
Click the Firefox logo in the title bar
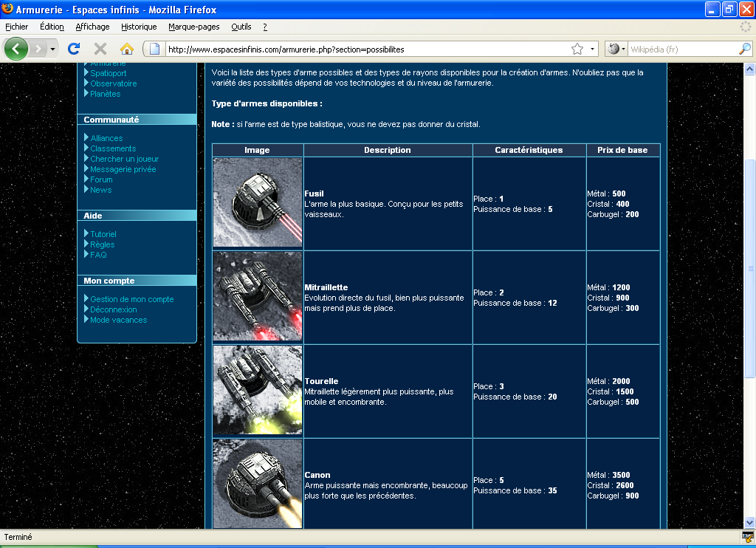pyautogui.click(x=7, y=9)
